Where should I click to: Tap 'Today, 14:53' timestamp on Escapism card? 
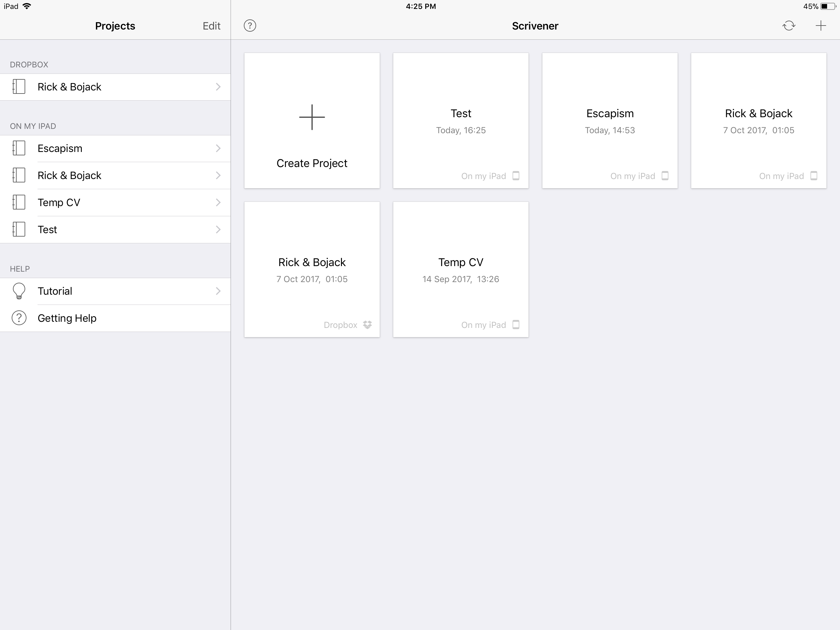pyautogui.click(x=609, y=130)
